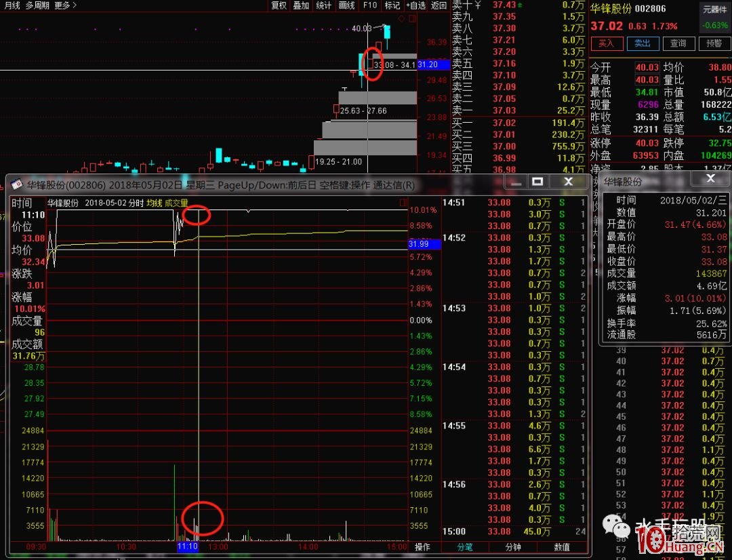Click the 31.20 price marker on K-line axis
This screenshot has width=732, height=560.
[x=432, y=64]
